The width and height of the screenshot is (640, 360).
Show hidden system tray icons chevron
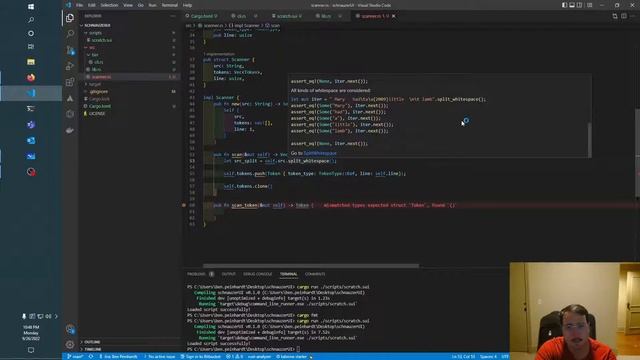56,316
